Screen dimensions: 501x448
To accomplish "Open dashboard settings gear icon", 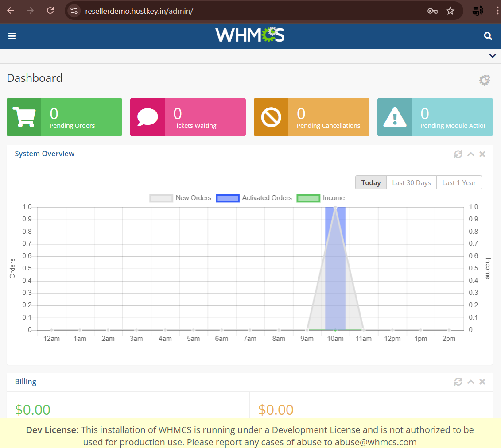I will coord(484,80).
